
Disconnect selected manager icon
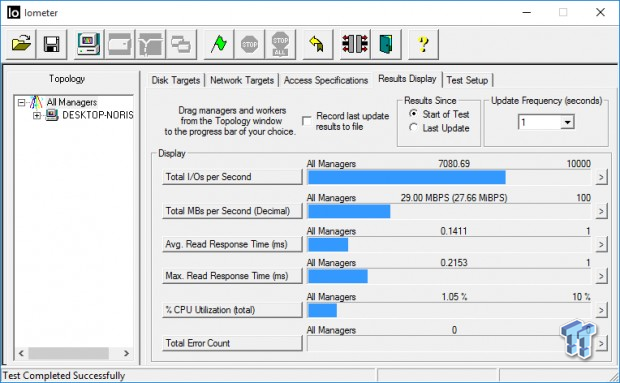(x=355, y=44)
